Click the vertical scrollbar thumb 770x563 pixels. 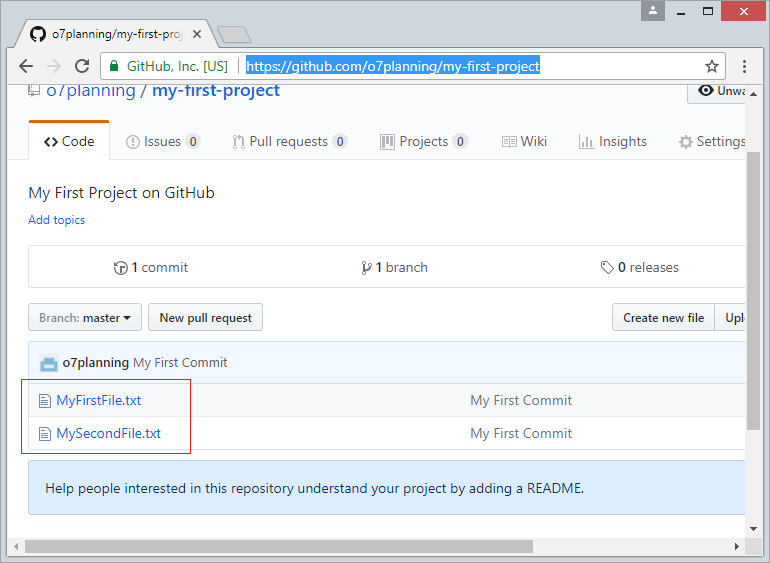click(x=753, y=291)
